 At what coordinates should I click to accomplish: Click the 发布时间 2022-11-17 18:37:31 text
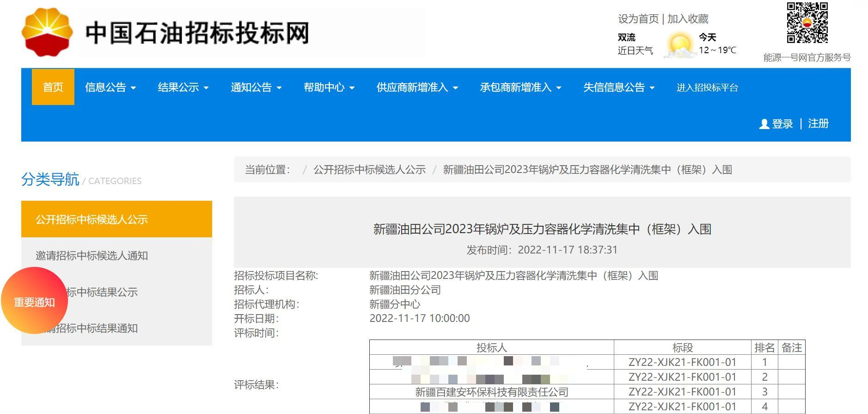[542, 250]
